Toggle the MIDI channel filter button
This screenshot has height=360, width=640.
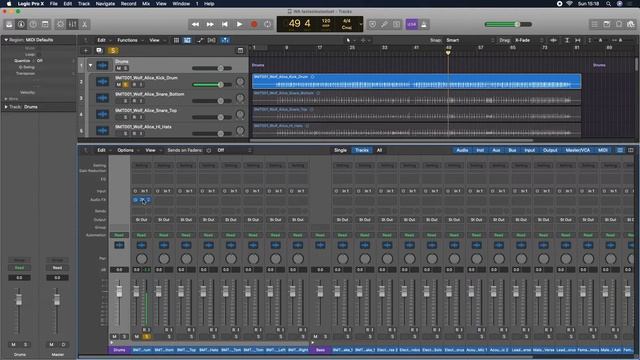tap(602, 150)
